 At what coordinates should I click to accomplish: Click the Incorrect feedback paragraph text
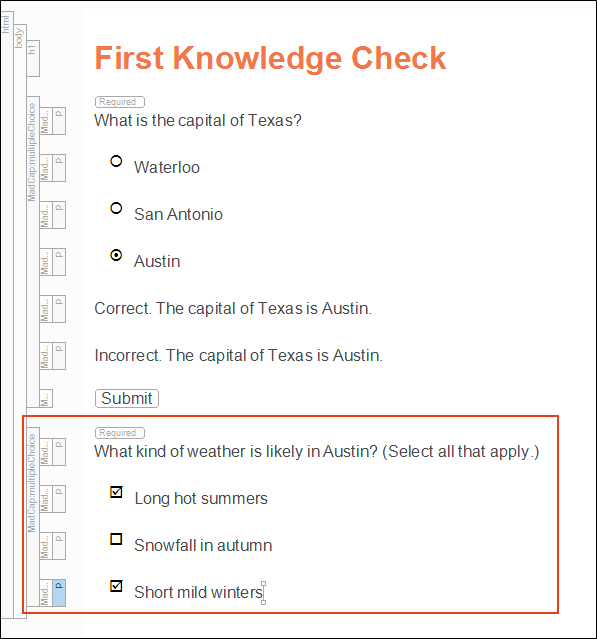[239, 355]
